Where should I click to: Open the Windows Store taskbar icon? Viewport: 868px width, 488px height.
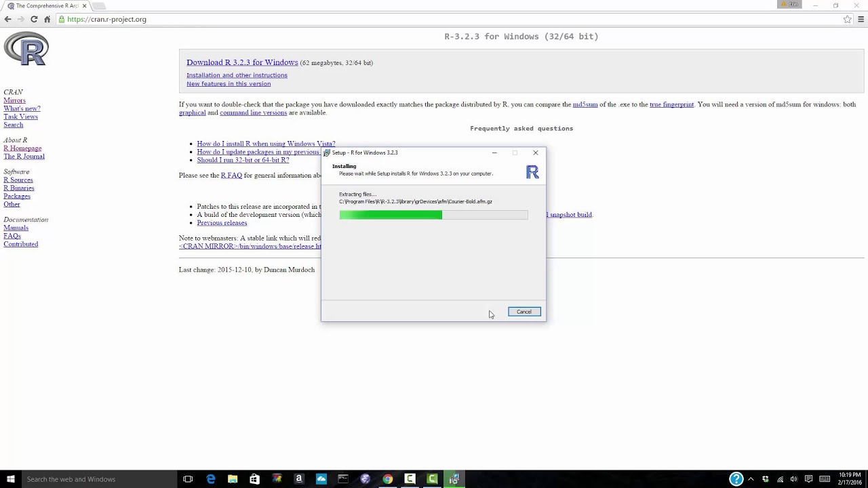click(x=254, y=479)
